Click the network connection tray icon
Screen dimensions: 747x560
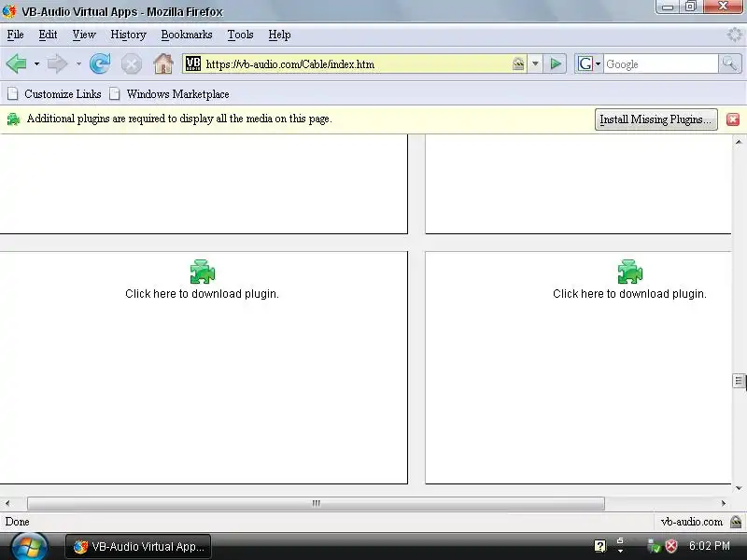click(655, 546)
